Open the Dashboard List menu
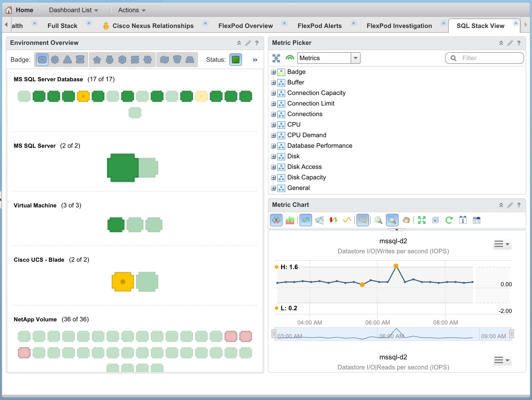The height and width of the screenshot is (400, 532). (74, 10)
